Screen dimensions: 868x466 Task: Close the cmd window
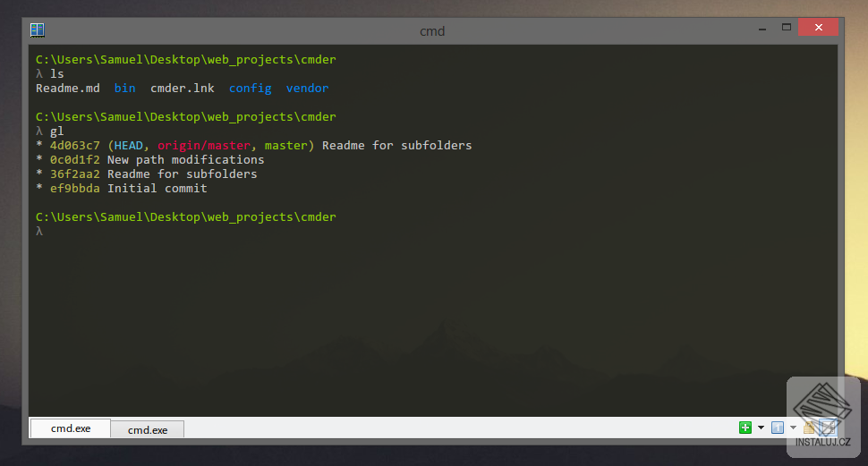click(818, 27)
